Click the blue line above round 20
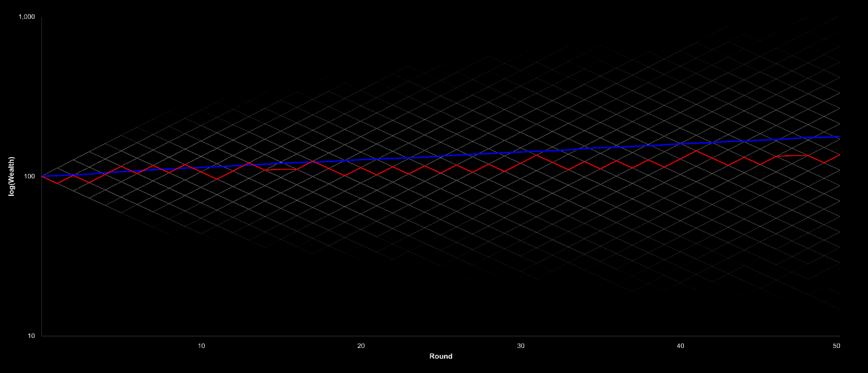The image size is (868, 373). click(x=361, y=160)
